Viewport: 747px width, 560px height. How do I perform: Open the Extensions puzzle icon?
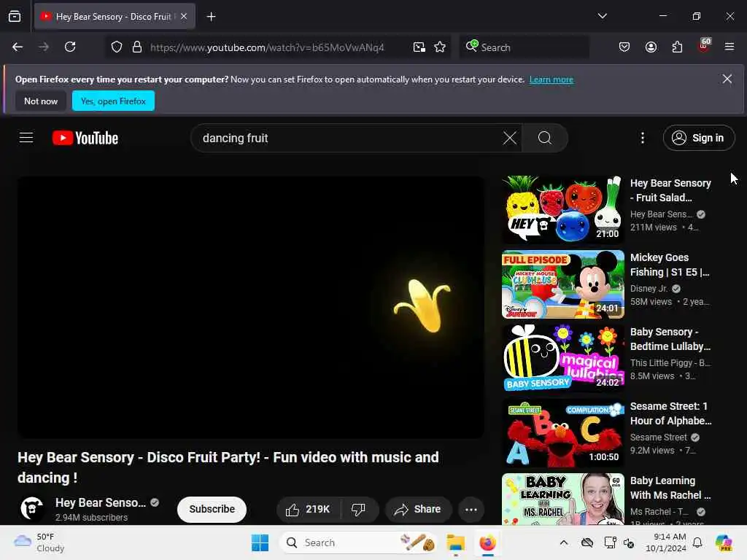pyautogui.click(x=677, y=47)
